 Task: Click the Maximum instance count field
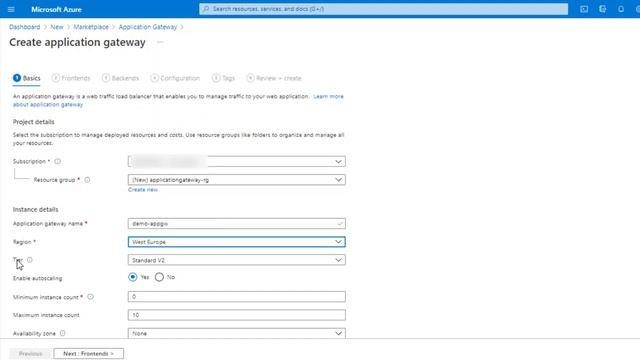pos(237,315)
